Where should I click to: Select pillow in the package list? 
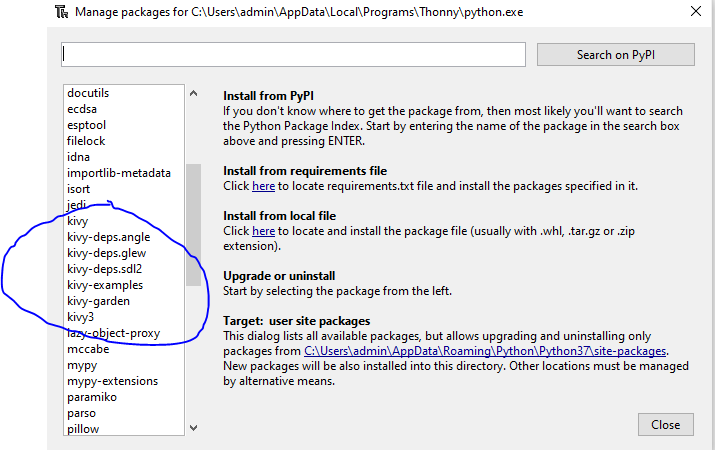point(83,429)
